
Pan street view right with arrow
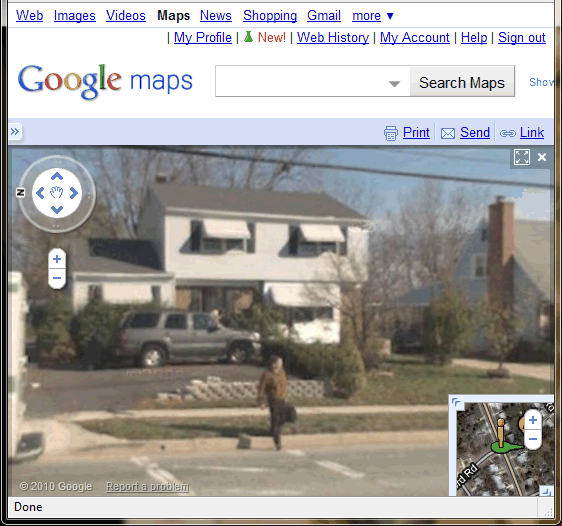(73, 193)
